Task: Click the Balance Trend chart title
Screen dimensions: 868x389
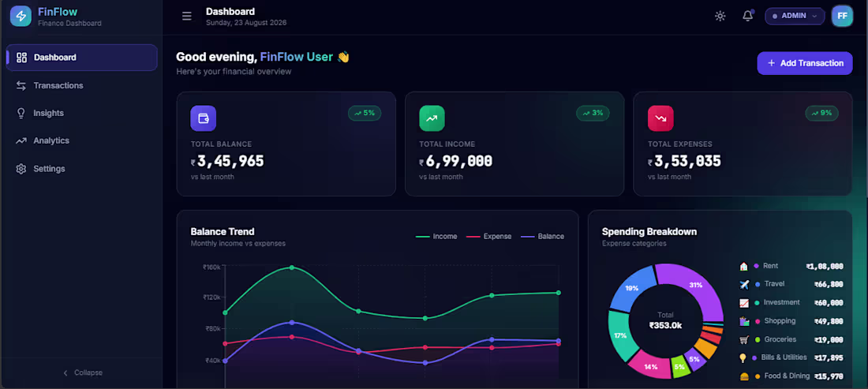Action: coord(223,231)
